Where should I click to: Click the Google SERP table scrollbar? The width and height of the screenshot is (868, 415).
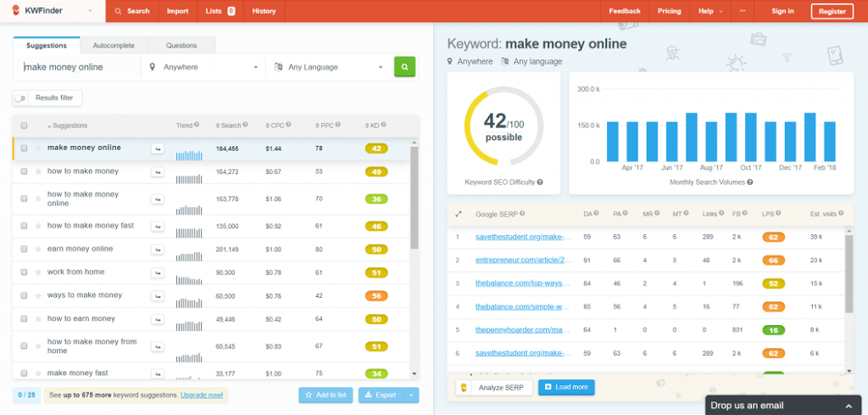tap(849, 275)
